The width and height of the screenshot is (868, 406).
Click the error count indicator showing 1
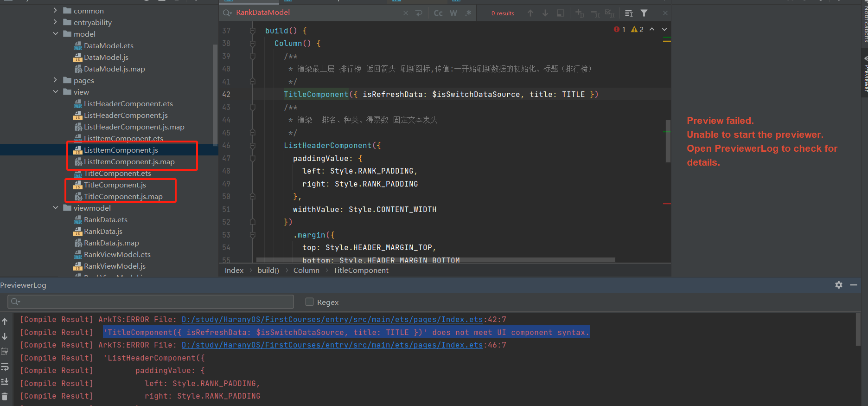619,29
